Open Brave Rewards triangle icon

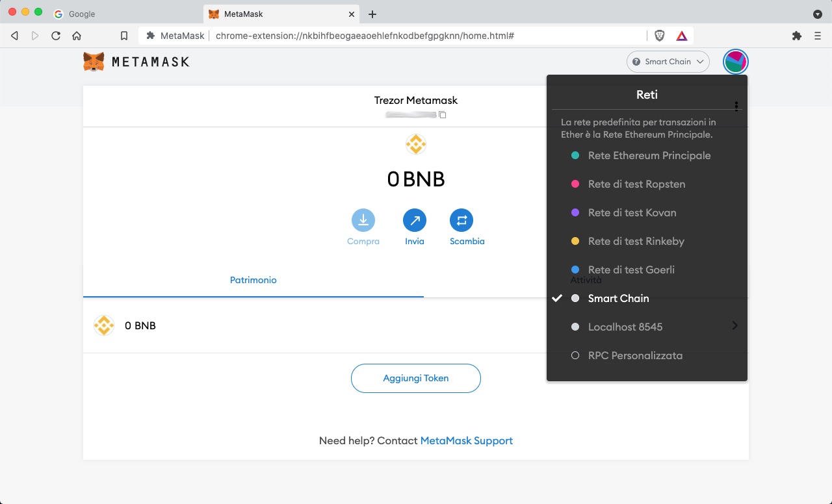pos(681,36)
